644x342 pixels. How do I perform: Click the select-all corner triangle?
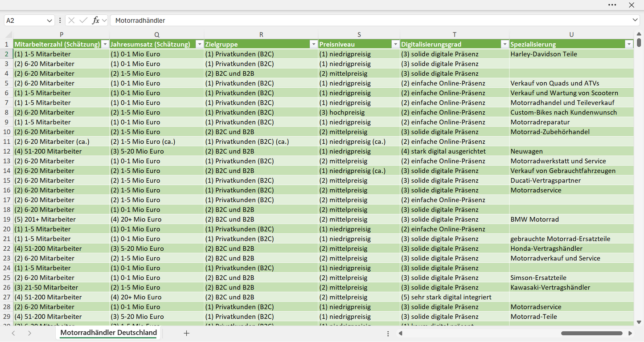coord(8,35)
